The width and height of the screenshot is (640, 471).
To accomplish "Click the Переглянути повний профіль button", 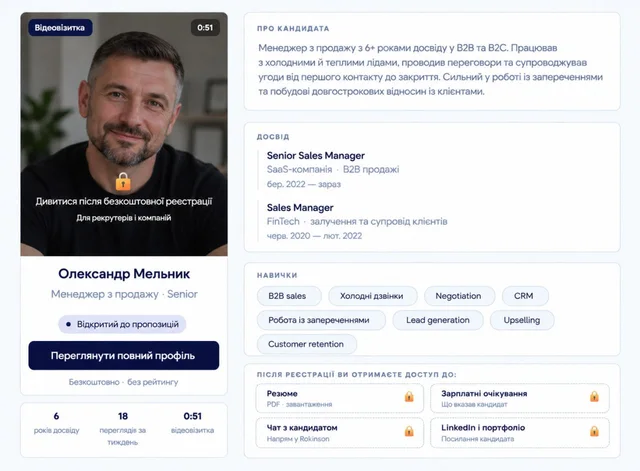I will click(x=124, y=355).
